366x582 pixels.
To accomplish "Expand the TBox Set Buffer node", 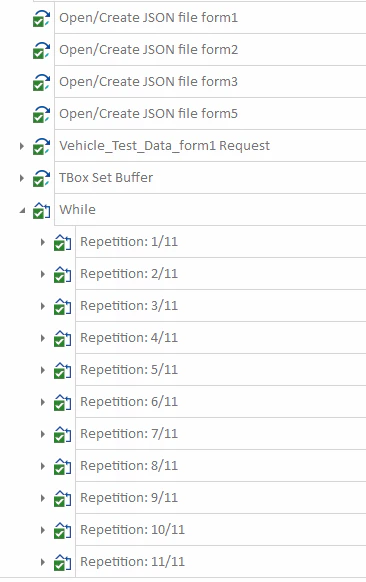I will coord(22,178).
